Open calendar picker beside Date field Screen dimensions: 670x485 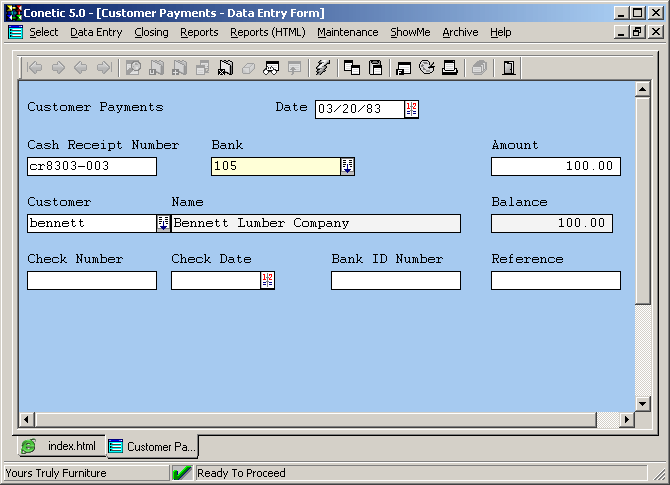412,109
